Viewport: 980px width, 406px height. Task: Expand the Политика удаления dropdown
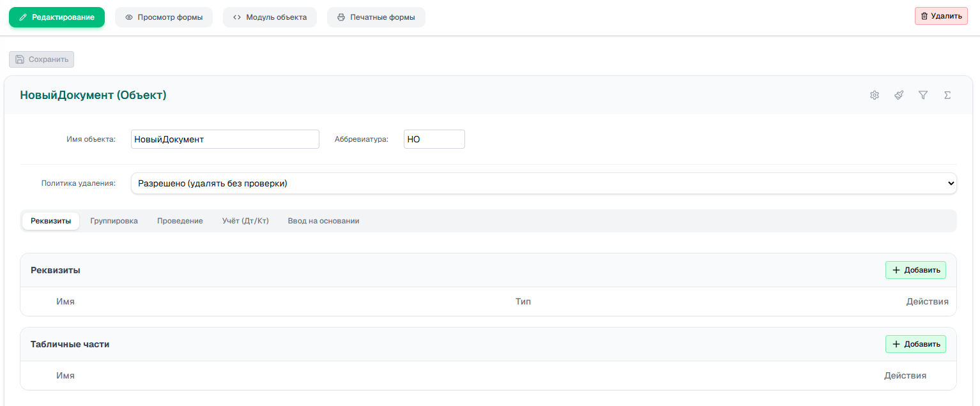(544, 183)
